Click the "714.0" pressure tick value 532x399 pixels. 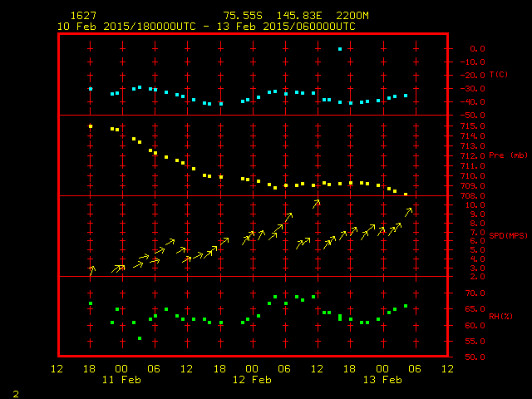pyautogui.click(x=473, y=136)
